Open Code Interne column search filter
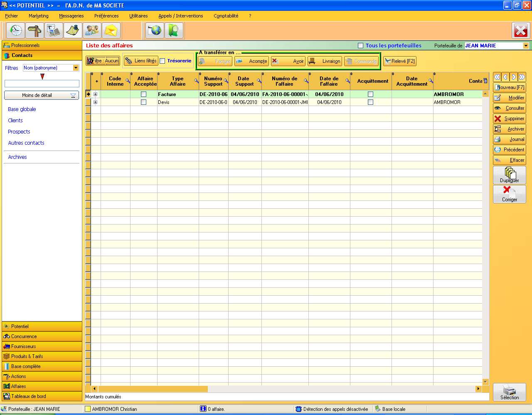Screen dimensions: 532x415 tap(128, 81)
